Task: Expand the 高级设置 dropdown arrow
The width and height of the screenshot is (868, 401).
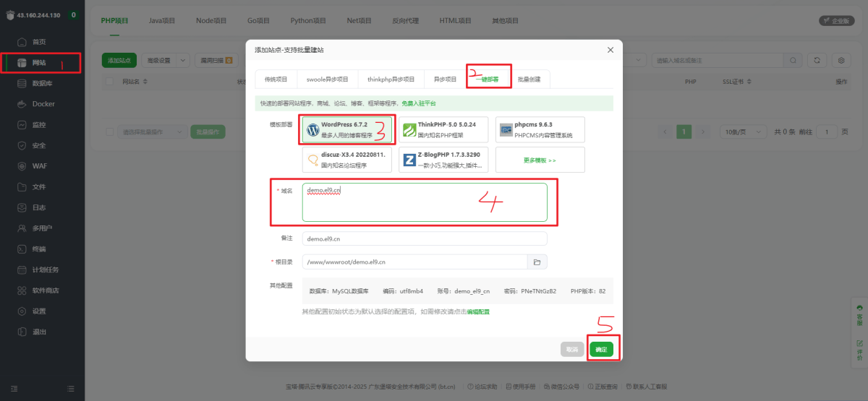Action: 182,61
